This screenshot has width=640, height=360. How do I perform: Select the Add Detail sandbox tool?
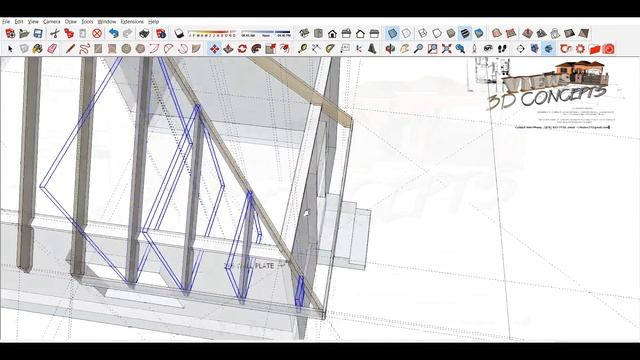[x=569, y=33]
